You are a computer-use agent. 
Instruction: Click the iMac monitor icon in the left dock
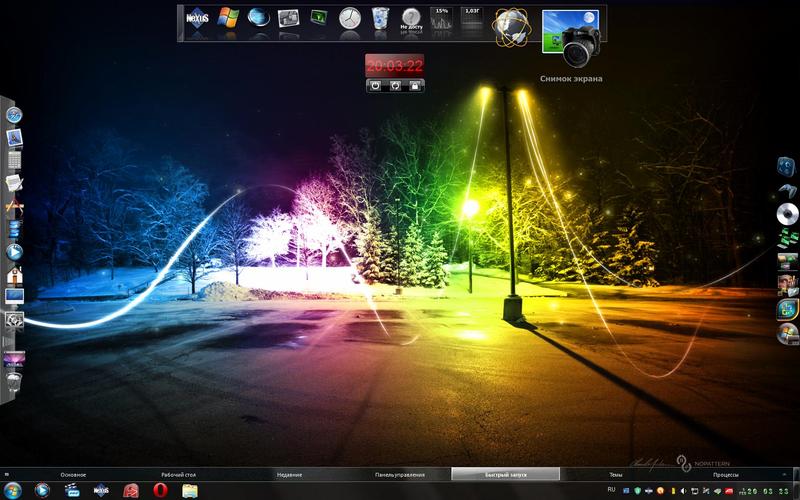[14, 296]
